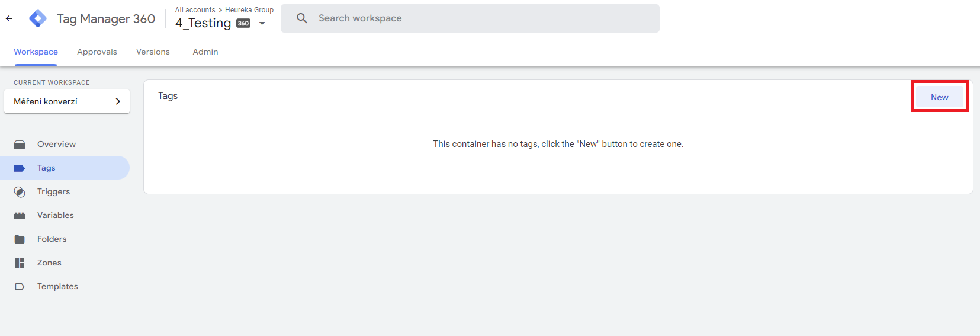This screenshot has height=336, width=980.
Task: Click the 4_Testing container name
Action: pyautogui.click(x=203, y=23)
